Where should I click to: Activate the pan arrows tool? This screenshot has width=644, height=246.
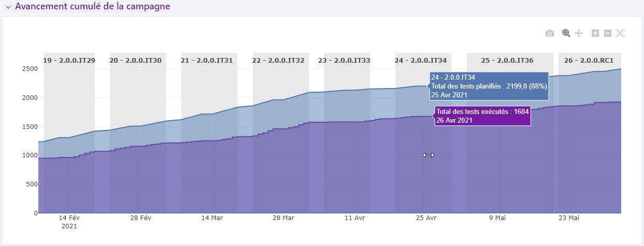tap(579, 33)
